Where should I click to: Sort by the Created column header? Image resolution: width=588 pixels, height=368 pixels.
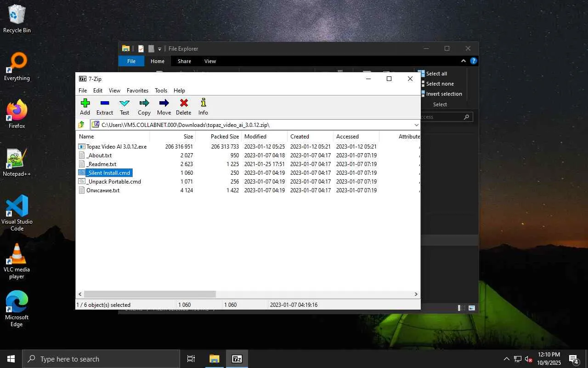pyautogui.click(x=311, y=137)
